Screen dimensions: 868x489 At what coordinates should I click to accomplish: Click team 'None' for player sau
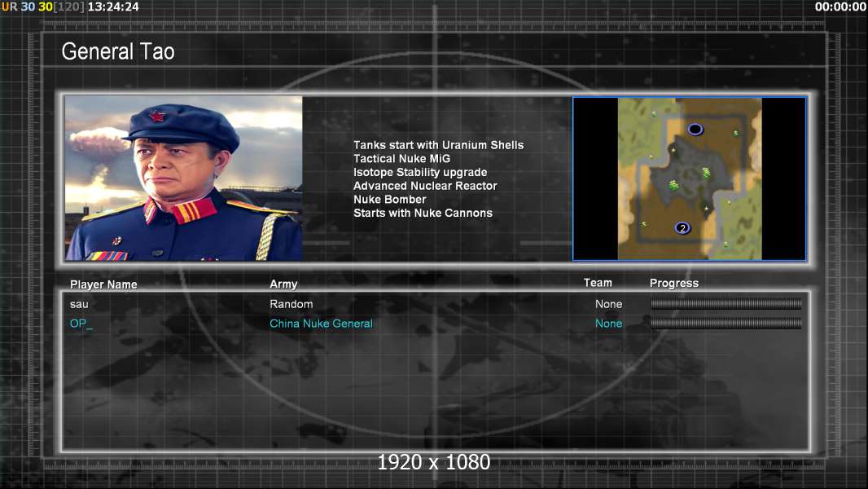(x=608, y=304)
